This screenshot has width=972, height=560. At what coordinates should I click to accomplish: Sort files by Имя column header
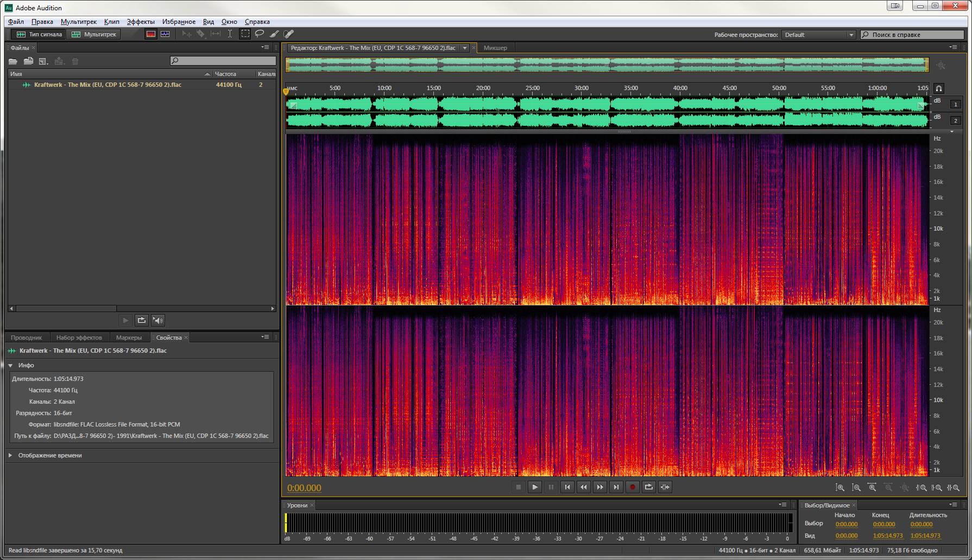(x=110, y=74)
